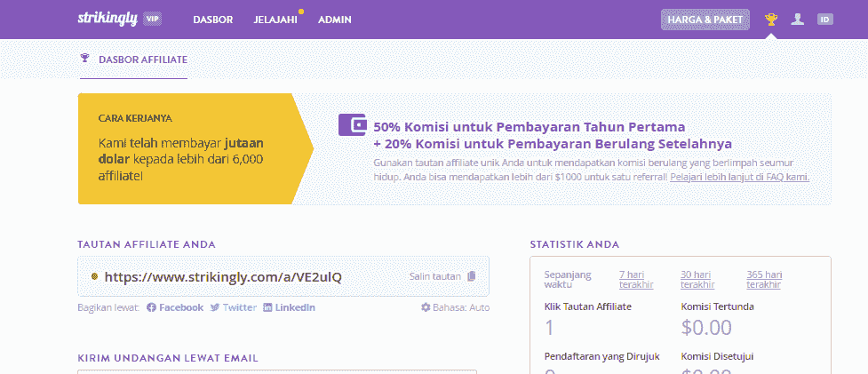Click the yellow dot before the affiliate link
This screenshot has height=374, width=868.
coord(94,276)
